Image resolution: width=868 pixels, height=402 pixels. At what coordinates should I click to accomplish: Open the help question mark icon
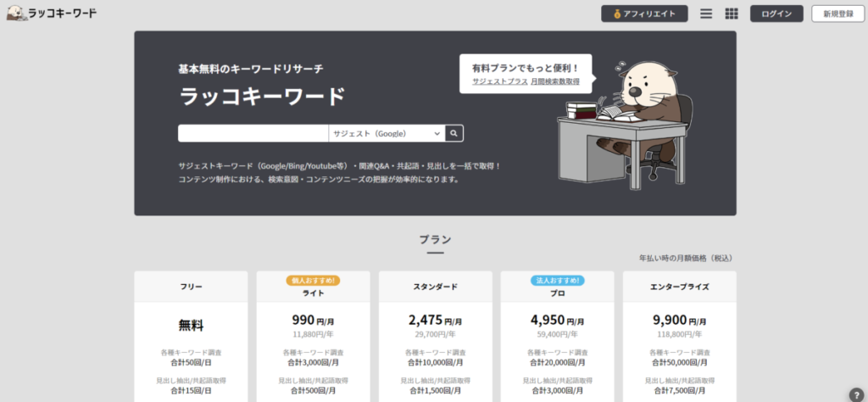click(x=857, y=394)
